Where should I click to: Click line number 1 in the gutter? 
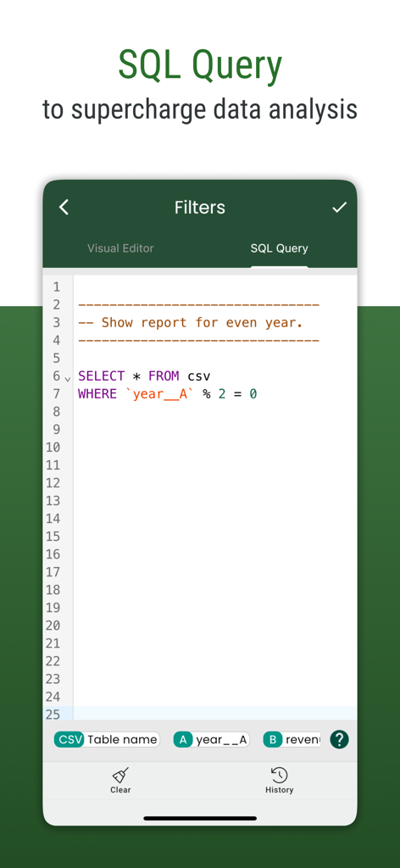57,287
